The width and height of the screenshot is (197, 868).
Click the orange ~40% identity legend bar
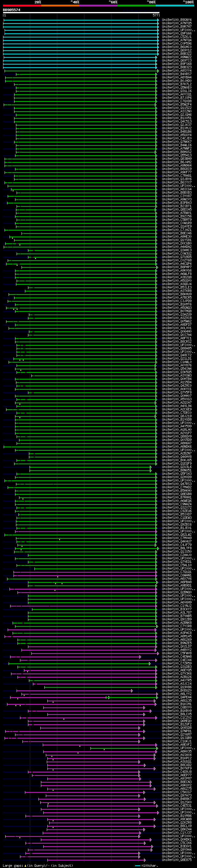[x=60, y=6]
